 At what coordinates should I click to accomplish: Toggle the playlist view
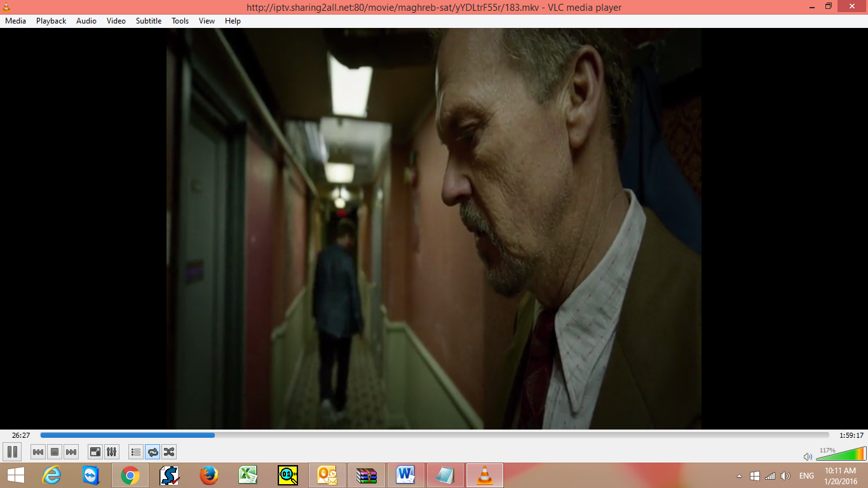(x=136, y=452)
